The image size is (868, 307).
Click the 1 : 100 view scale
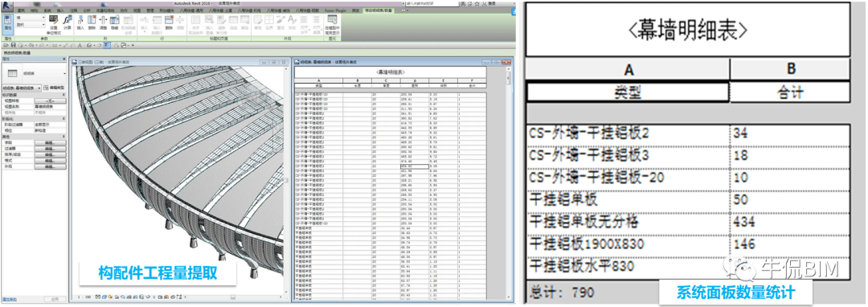click(x=84, y=297)
